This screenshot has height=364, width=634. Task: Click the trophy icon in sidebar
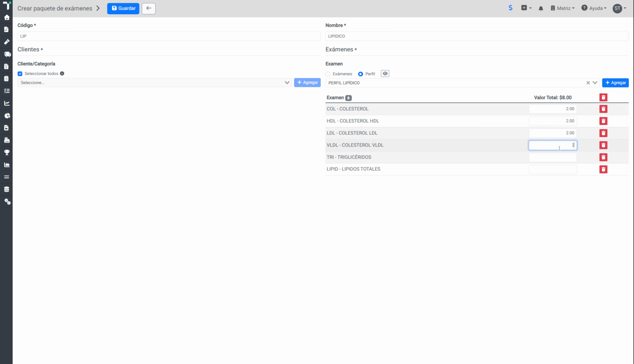(x=7, y=153)
